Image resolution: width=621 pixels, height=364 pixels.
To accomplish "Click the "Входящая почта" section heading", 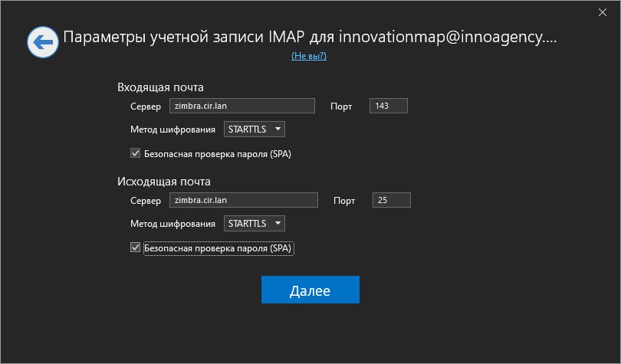I will (x=160, y=87).
